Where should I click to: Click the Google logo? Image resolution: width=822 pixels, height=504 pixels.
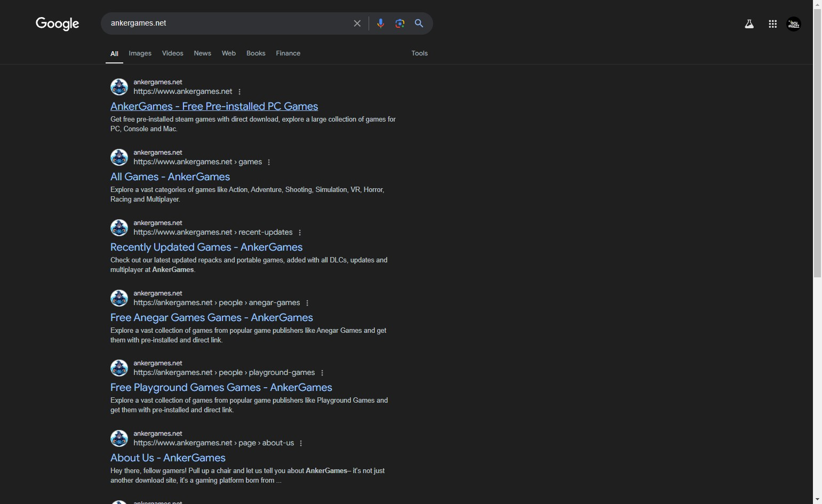point(57,23)
